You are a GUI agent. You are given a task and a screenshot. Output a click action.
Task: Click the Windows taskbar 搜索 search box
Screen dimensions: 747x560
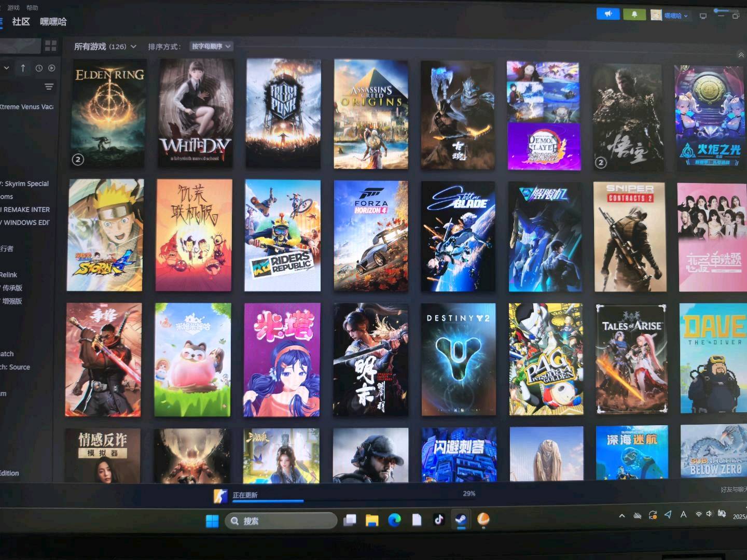tap(281, 521)
